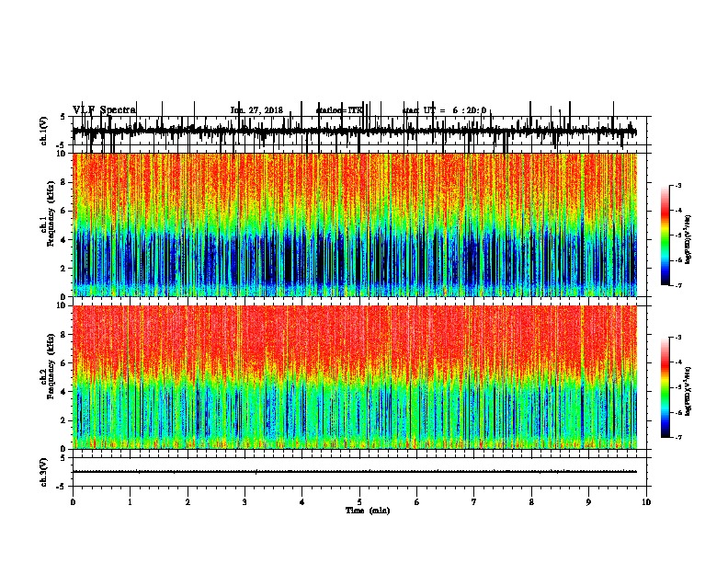Click time axis tick label '8'
This screenshot has width=728, height=563.
click(531, 502)
